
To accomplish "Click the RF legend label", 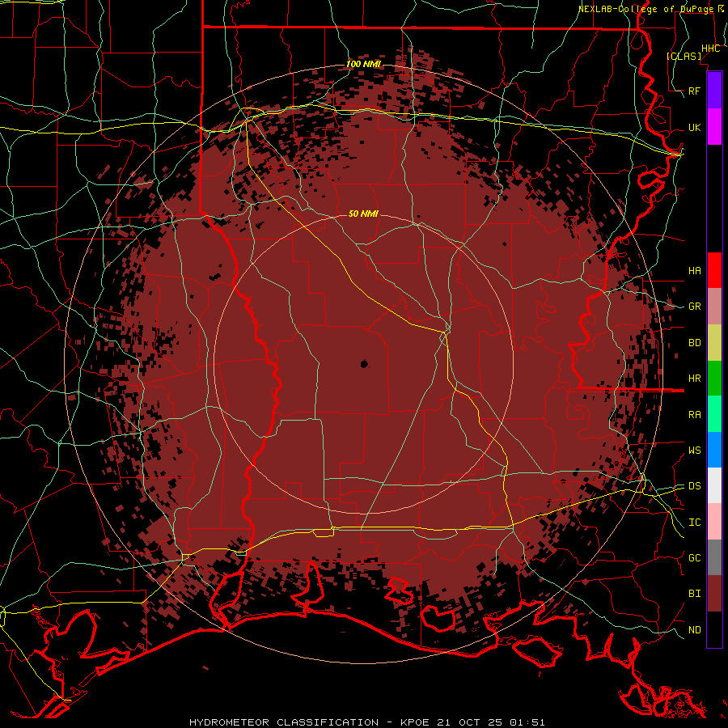I will point(694,91).
